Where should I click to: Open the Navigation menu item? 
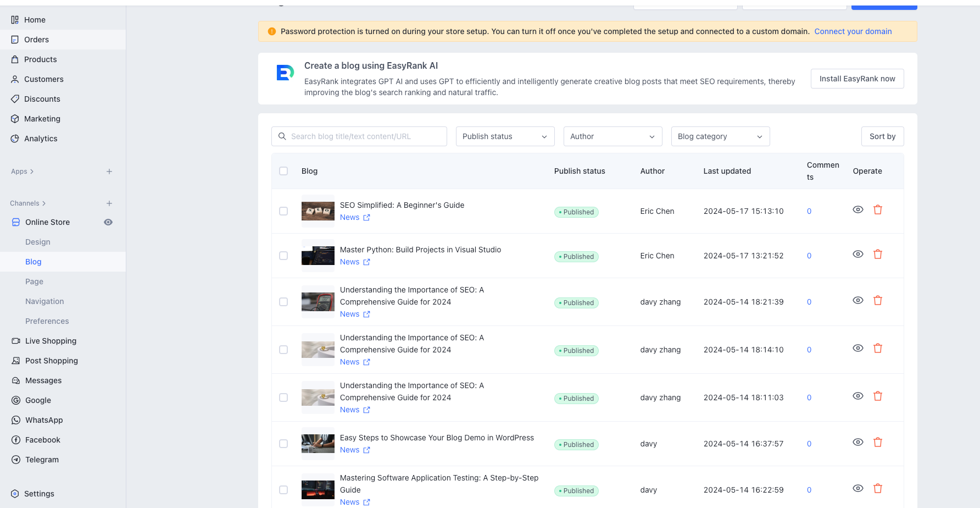44,301
